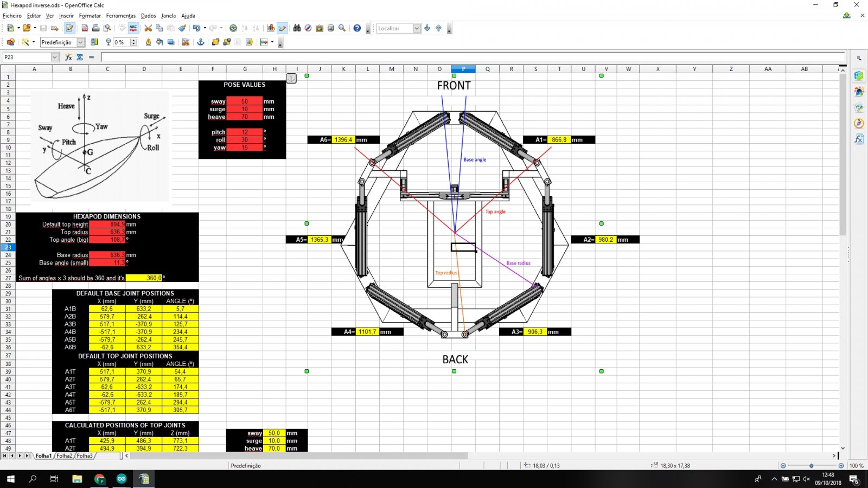Expand the Name Box dropdown
This screenshot has height=488, width=868.
pos(55,57)
